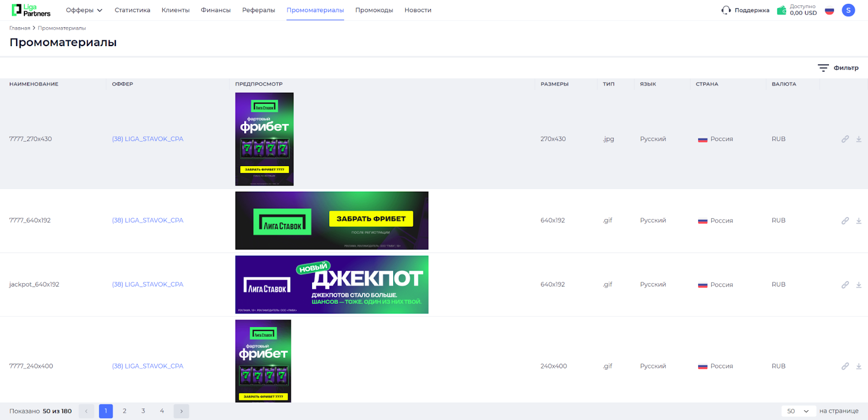Image resolution: width=868 pixels, height=420 pixels.
Task: Preview the Джекпот 640x192 banner
Action: point(332,284)
